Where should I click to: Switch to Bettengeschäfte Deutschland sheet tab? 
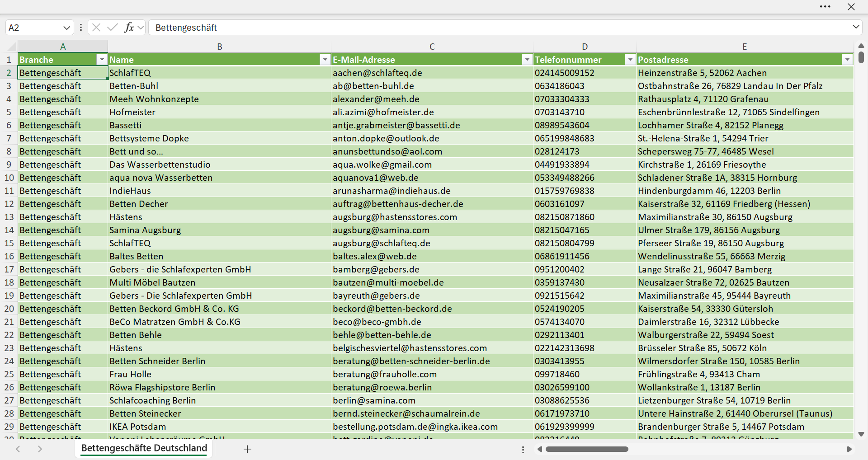point(144,448)
